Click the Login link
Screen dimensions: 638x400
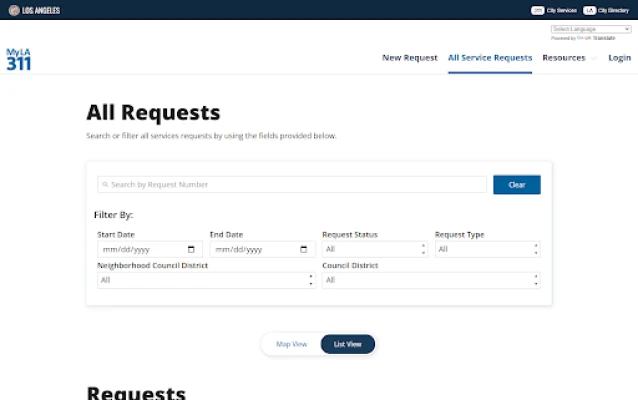pyautogui.click(x=619, y=58)
